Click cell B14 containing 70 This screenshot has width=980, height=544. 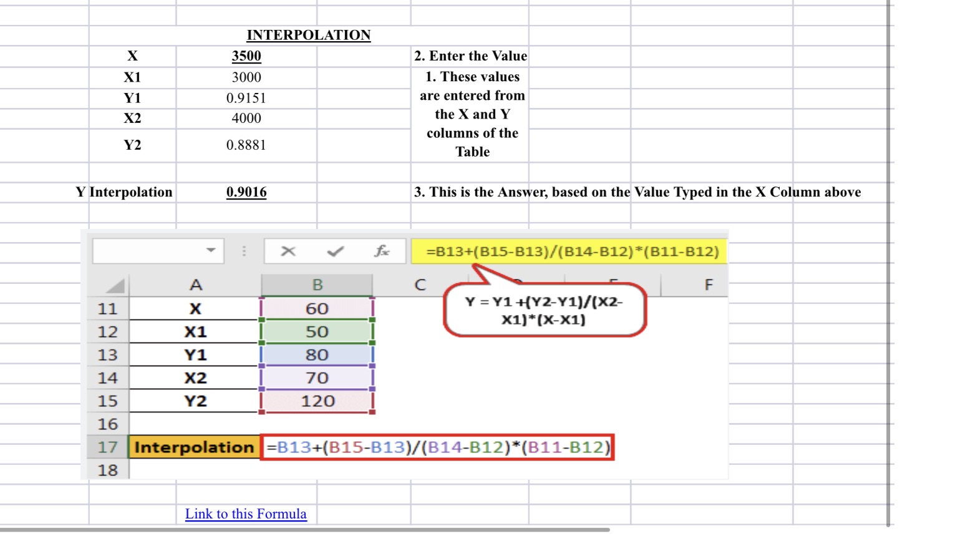317,378
